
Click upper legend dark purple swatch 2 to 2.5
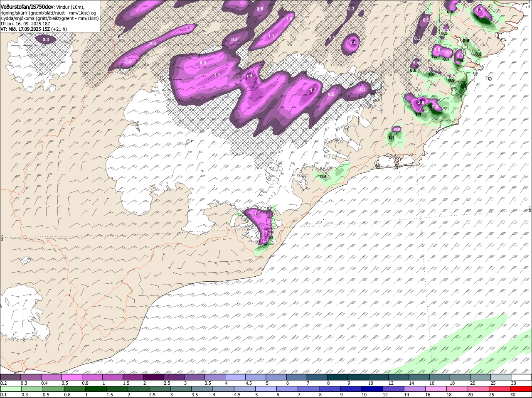point(154,377)
